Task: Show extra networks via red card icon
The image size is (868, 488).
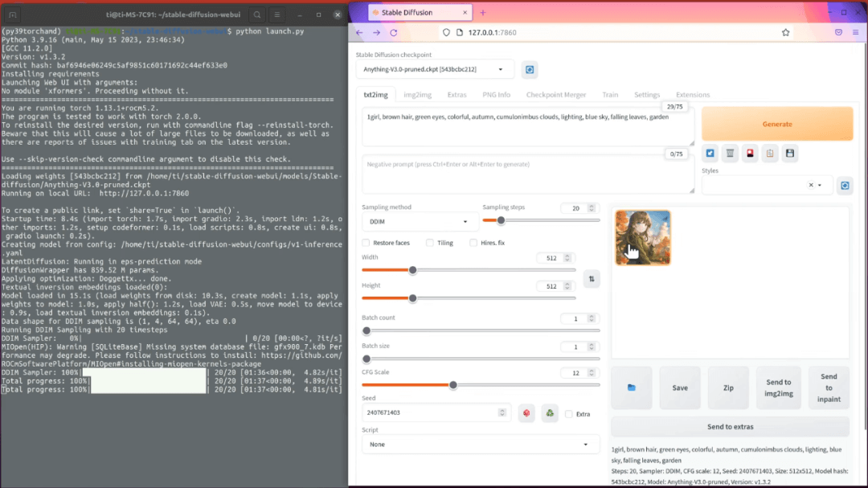Action: pos(750,153)
